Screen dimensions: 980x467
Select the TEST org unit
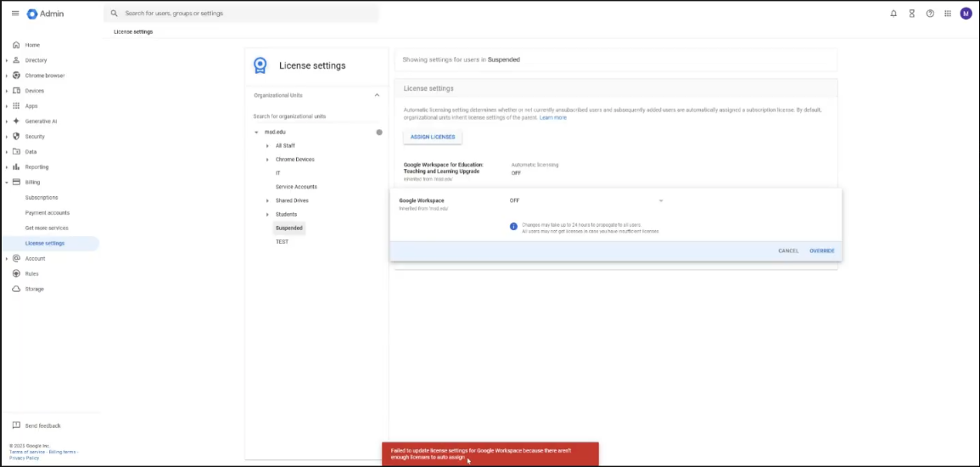coord(282,242)
